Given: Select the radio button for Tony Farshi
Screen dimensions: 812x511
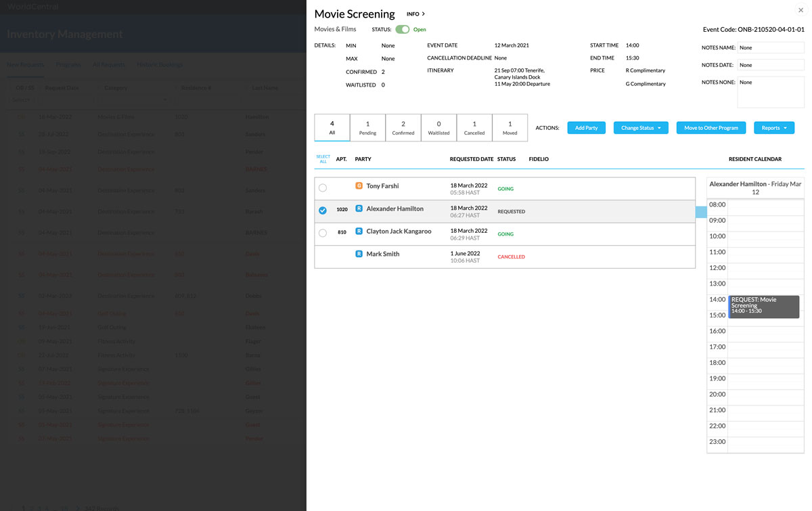Looking at the screenshot, I should [x=323, y=187].
